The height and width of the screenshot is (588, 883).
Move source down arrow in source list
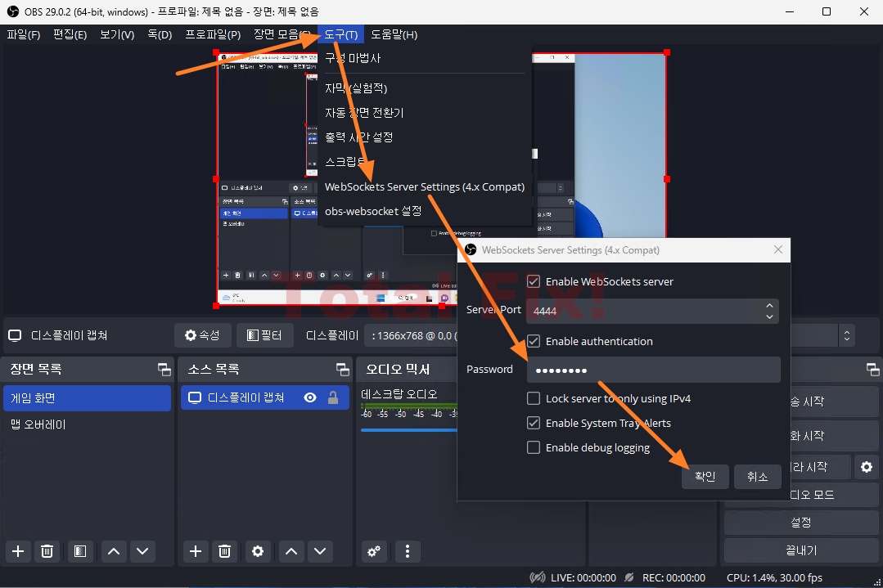point(320,551)
